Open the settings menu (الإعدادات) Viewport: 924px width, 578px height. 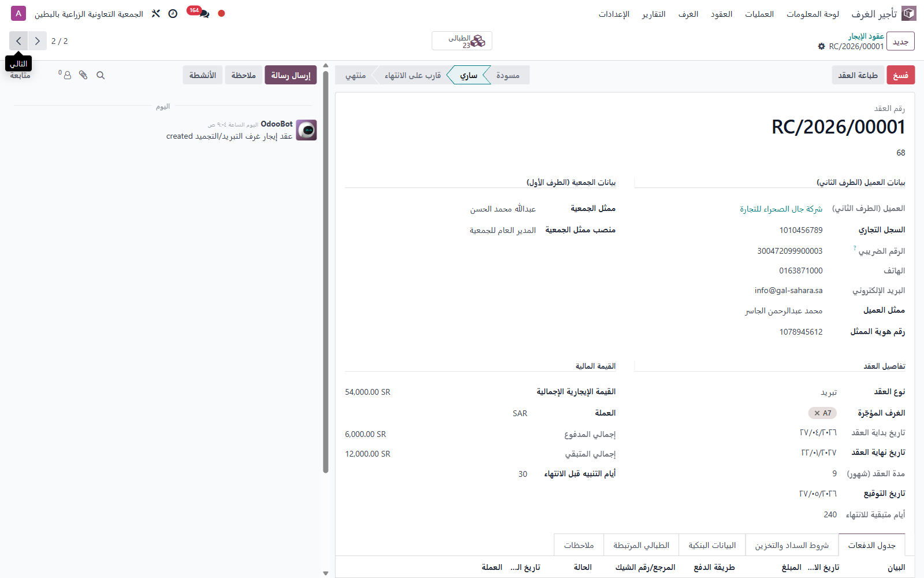(614, 14)
